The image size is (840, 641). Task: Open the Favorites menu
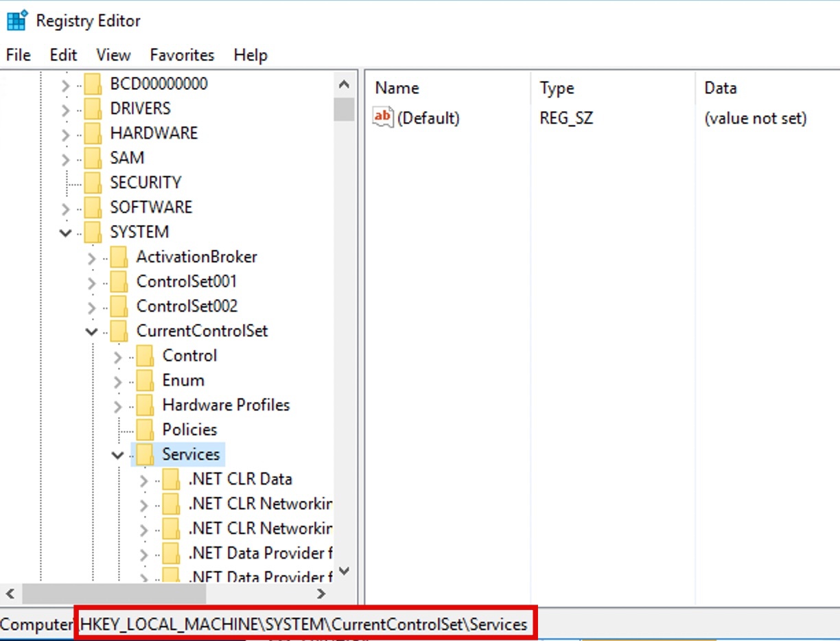tap(182, 55)
